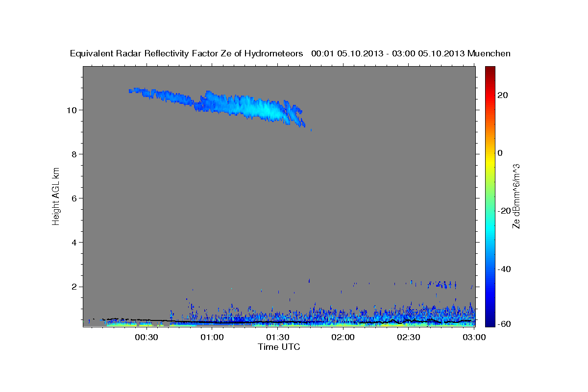Click the height tick label 8

click(75, 154)
